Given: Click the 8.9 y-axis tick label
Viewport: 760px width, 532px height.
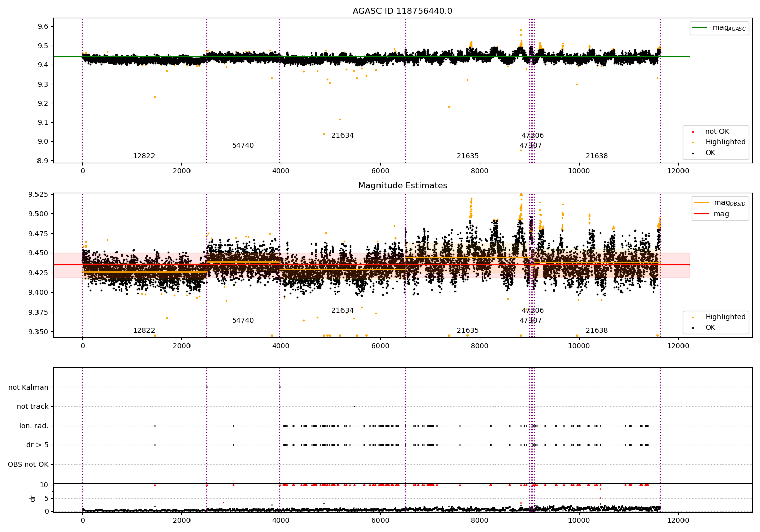Looking at the screenshot, I should [x=43, y=161].
